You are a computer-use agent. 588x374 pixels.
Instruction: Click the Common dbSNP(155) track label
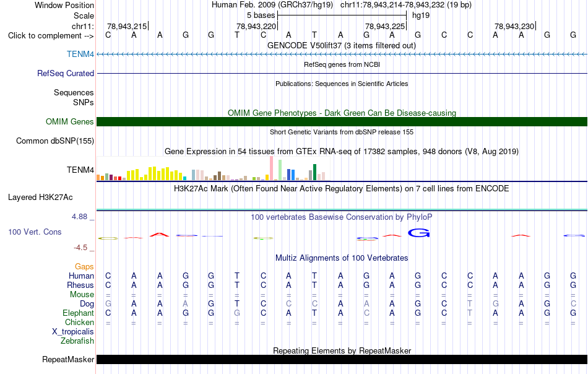coord(54,141)
